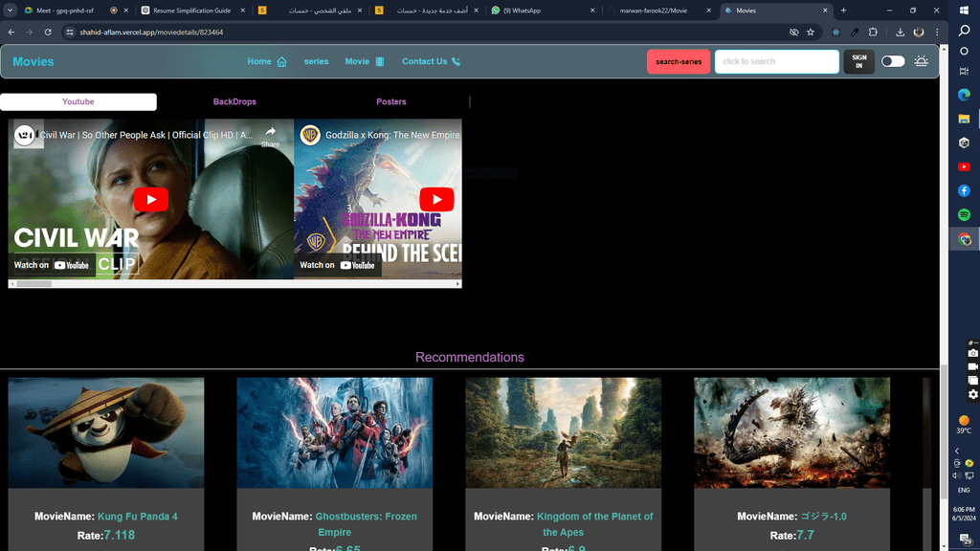Select the Youtube tab
This screenshot has height=551, width=980.
pos(78,101)
